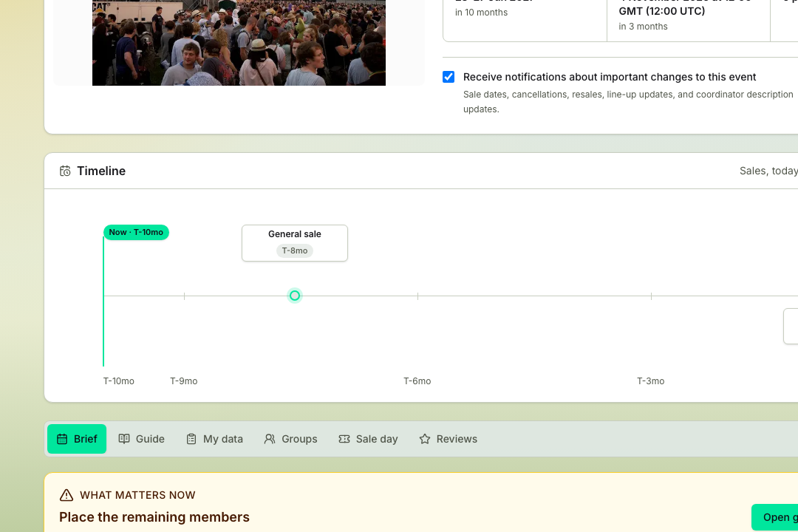
Task: Click the T-9mo axis label
Action: (184, 381)
